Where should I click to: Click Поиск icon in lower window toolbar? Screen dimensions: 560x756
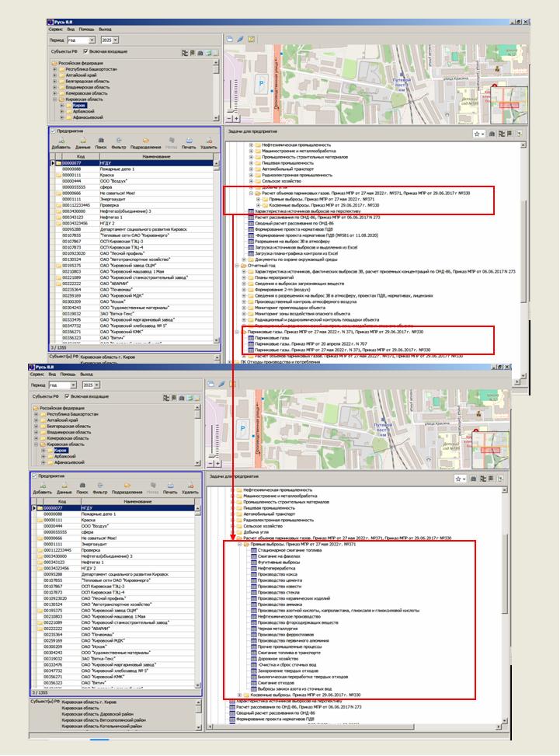pyautogui.click(x=81, y=486)
